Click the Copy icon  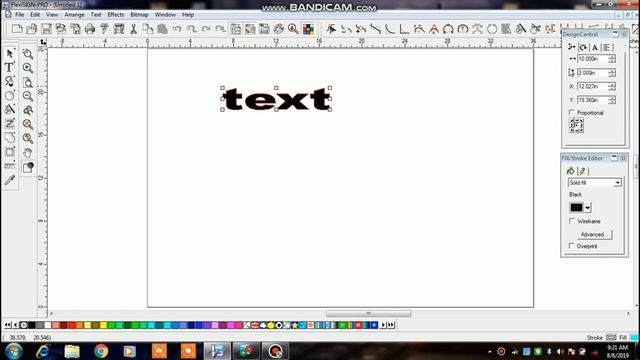[x=148, y=29]
